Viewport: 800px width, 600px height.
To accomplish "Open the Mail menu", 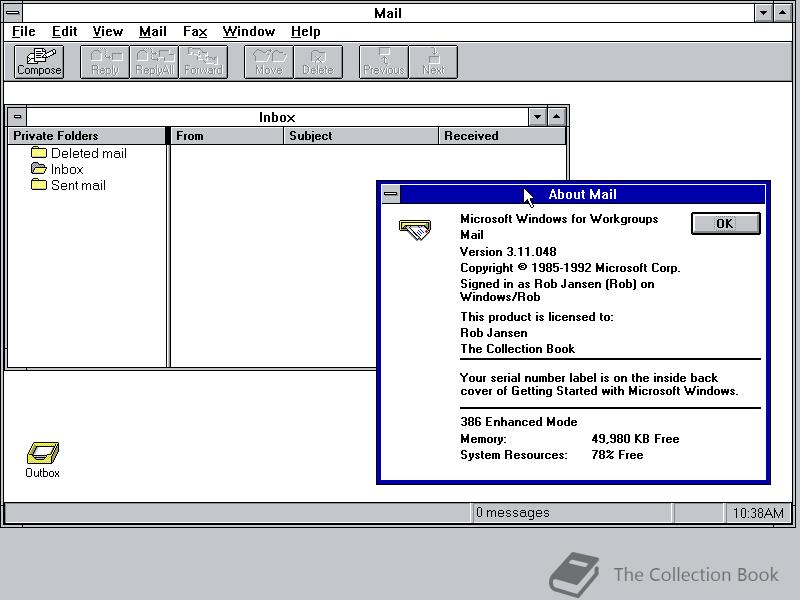I will click(153, 32).
